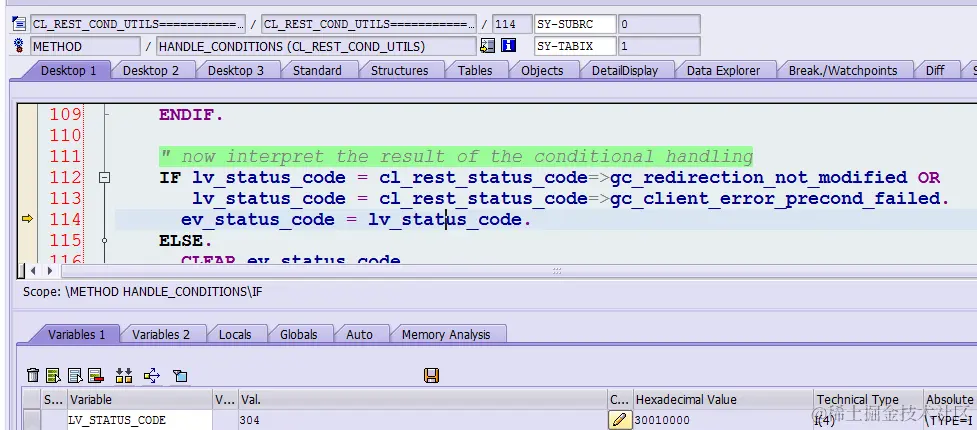Click the yellow squares with arrows icon

(124, 375)
